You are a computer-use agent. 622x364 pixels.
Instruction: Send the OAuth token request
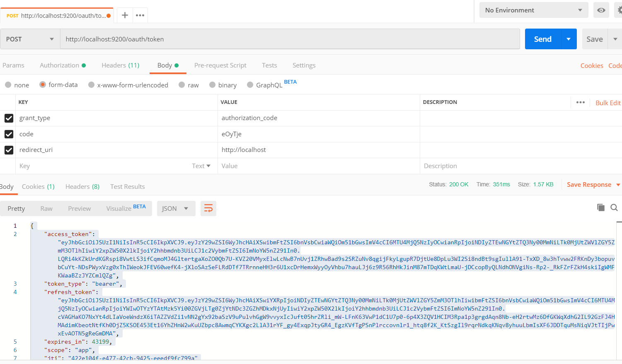point(542,39)
